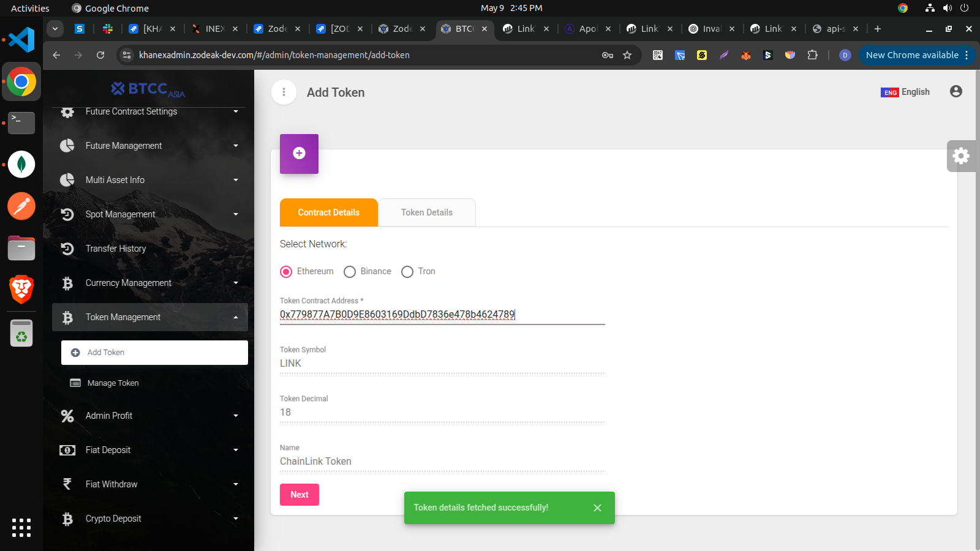
Task: Expand Fiat Deposit menu
Action: point(236,450)
